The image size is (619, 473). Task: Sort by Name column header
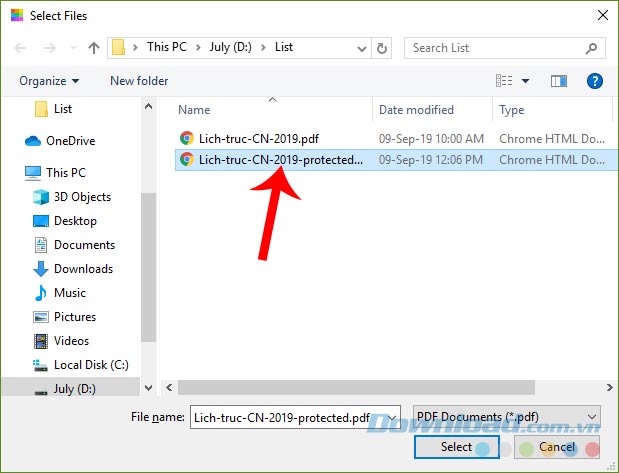(194, 110)
